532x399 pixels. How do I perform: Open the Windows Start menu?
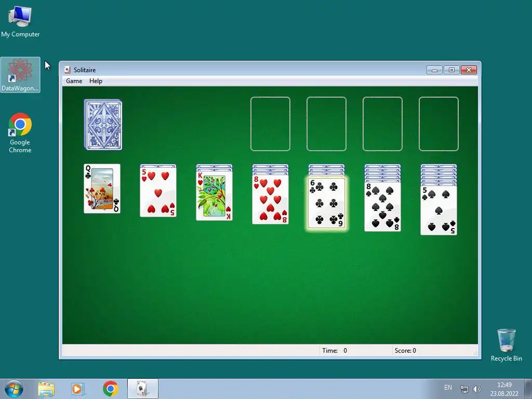click(14, 389)
